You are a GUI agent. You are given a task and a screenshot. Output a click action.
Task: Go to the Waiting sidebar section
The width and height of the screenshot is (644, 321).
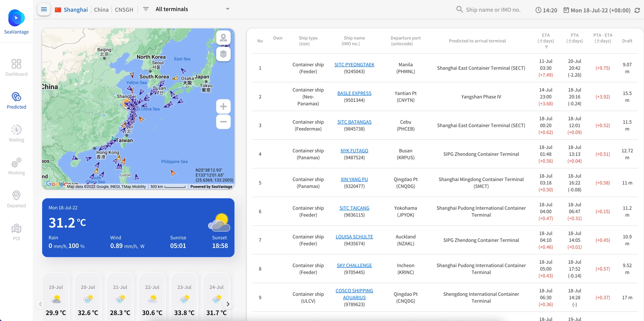tap(16, 134)
